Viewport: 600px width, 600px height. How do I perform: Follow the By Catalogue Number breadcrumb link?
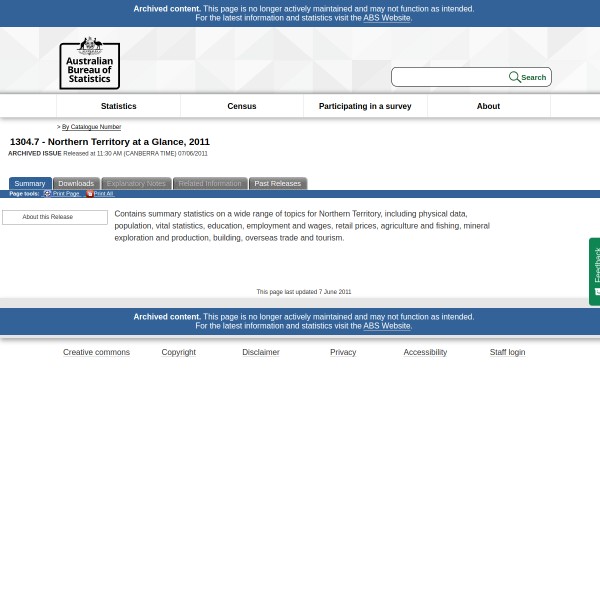pos(91,127)
